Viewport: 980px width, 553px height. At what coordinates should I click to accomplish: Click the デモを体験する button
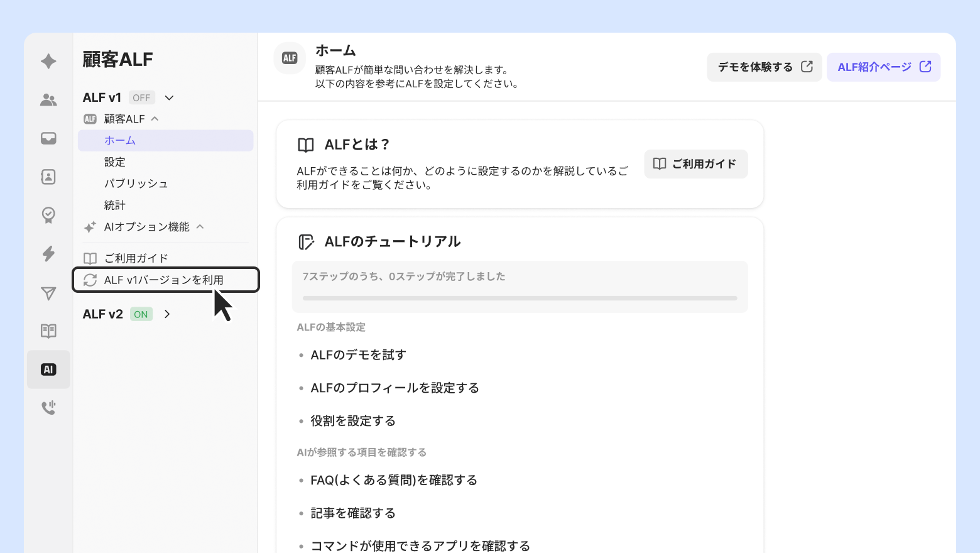764,67
